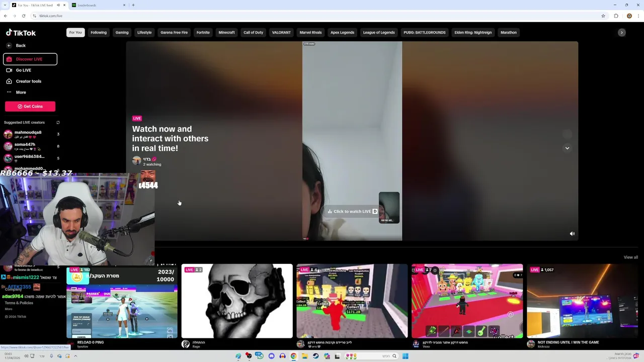
Task: Mute the TikTok LIVE feed browser tab
Action: [58, 5]
